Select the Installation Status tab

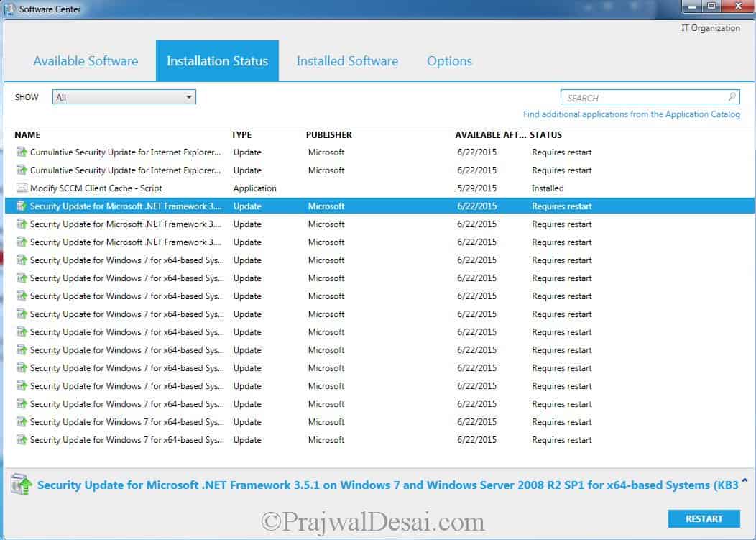[218, 61]
